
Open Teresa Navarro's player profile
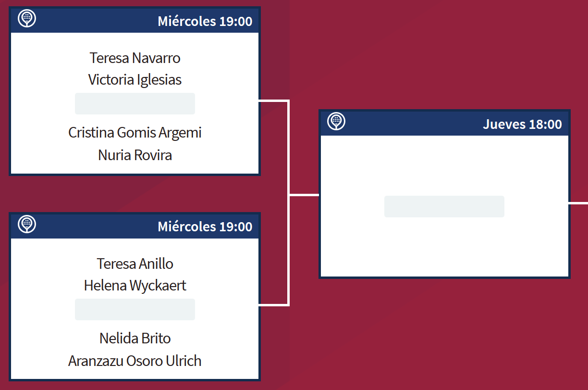(x=135, y=58)
